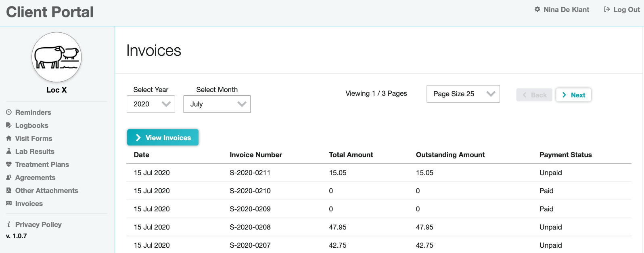This screenshot has width=644, height=253.
Task: Click the Outstanding Amount column header
Action: click(x=450, y=155)
